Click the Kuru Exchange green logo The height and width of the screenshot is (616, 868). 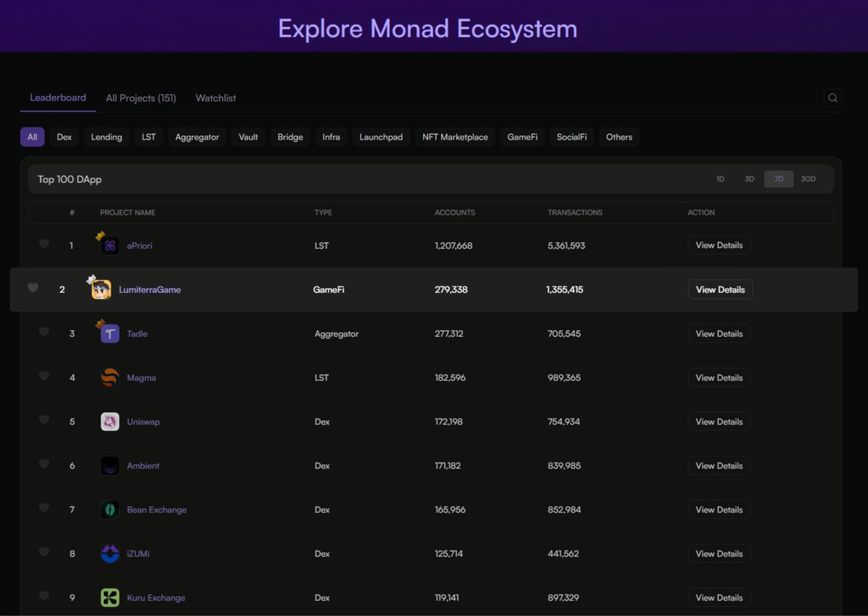[109, 597]
